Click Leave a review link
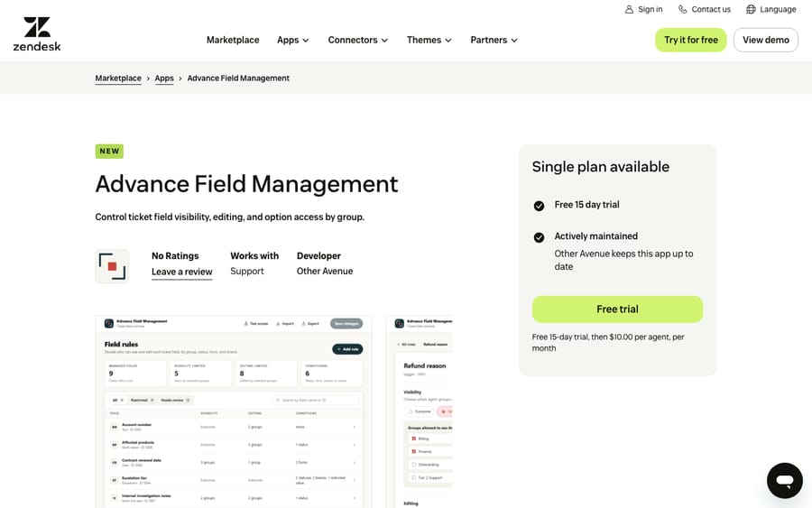 181,272
